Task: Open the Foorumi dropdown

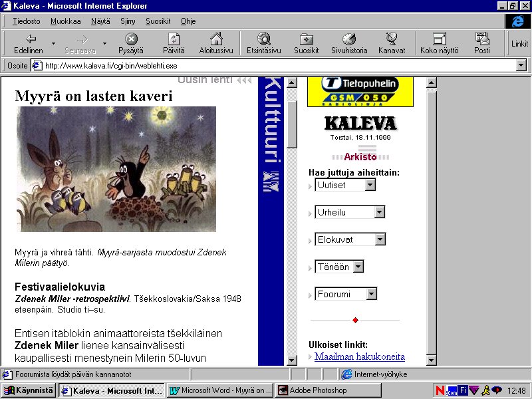Action: 371,294
